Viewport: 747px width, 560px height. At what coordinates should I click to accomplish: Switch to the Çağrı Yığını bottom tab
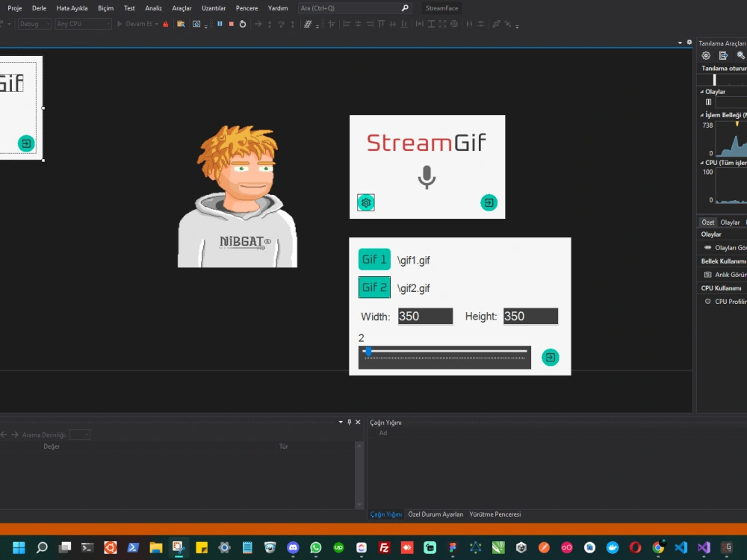coord(386,514)
